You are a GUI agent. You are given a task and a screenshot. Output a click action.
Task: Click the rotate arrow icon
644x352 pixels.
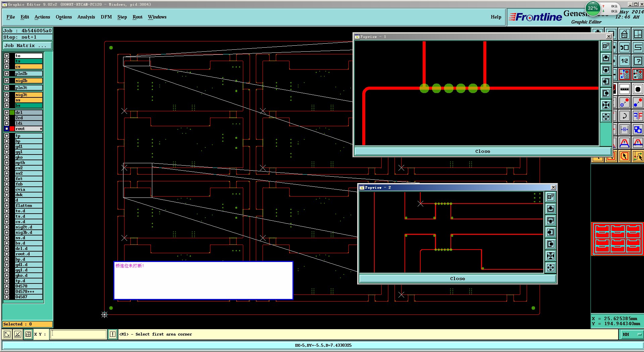tap(624, 116)
